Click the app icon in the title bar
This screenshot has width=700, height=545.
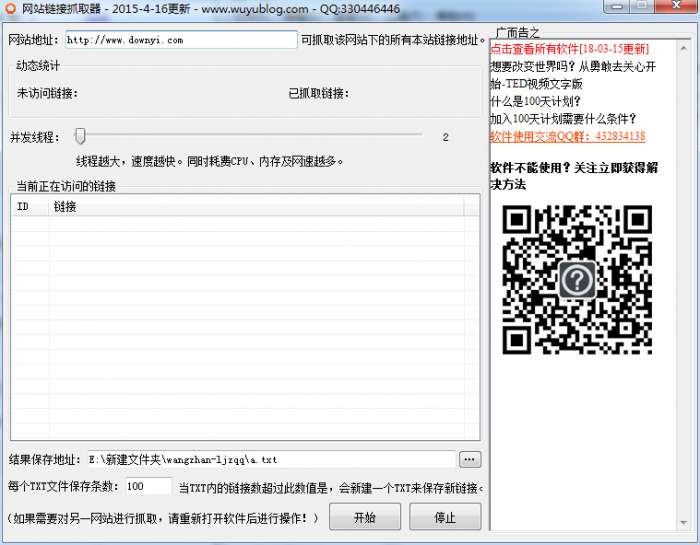point(10,9)
